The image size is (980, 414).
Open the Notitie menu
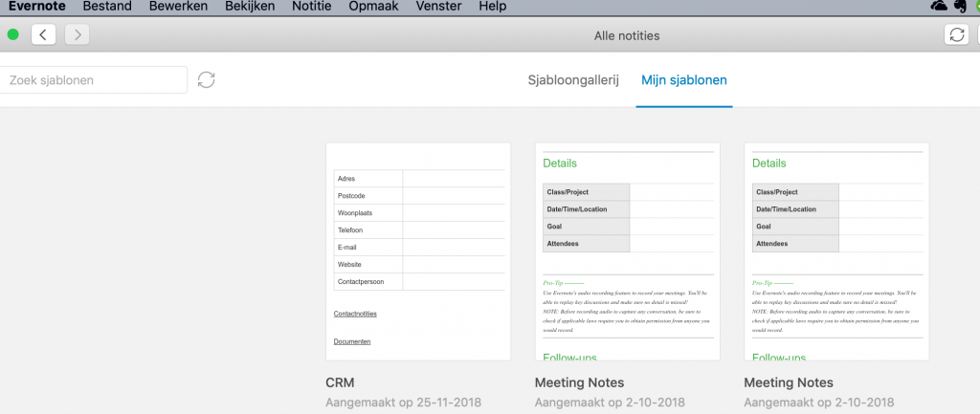[x=312, y=7]
